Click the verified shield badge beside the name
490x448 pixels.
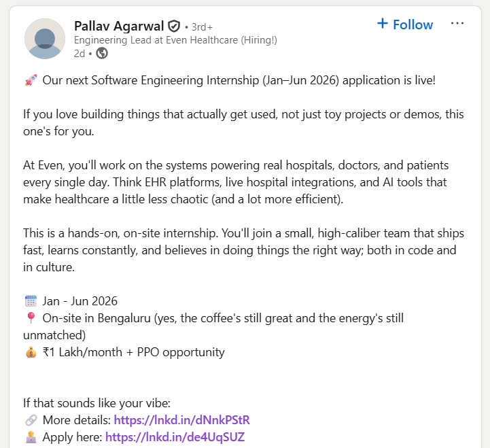pos(174,27)
